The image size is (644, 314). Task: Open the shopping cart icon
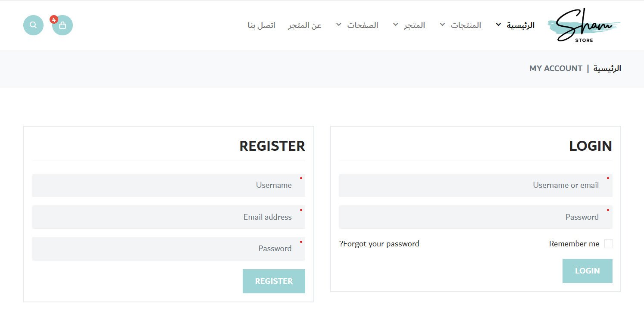tap(63, 25)
